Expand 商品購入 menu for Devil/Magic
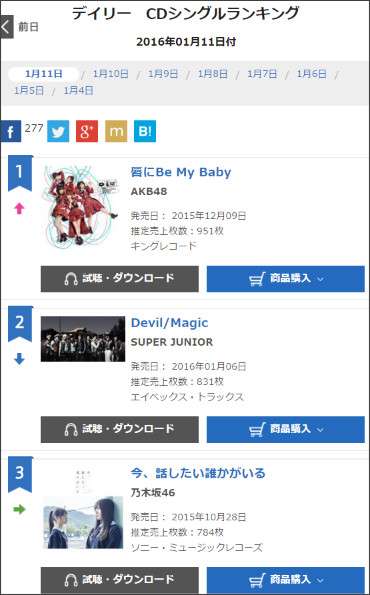Screen dimensions: 370x595 286,430
